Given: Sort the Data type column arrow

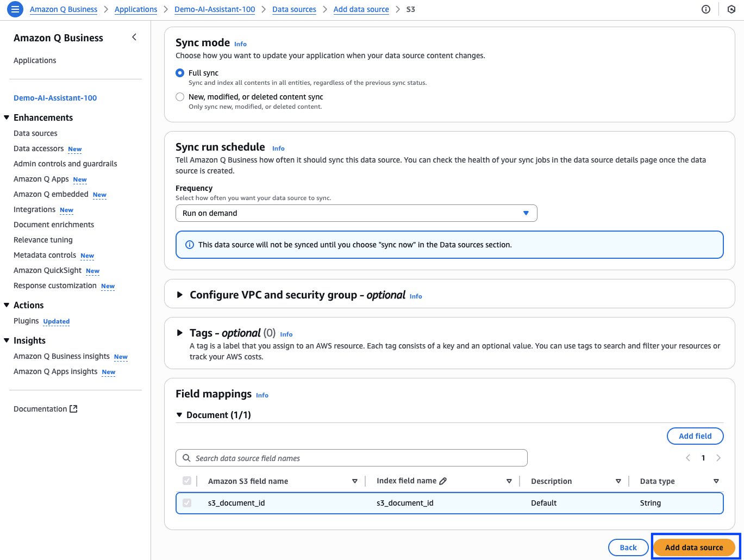Looking at the screenshot, I should 716,481.
